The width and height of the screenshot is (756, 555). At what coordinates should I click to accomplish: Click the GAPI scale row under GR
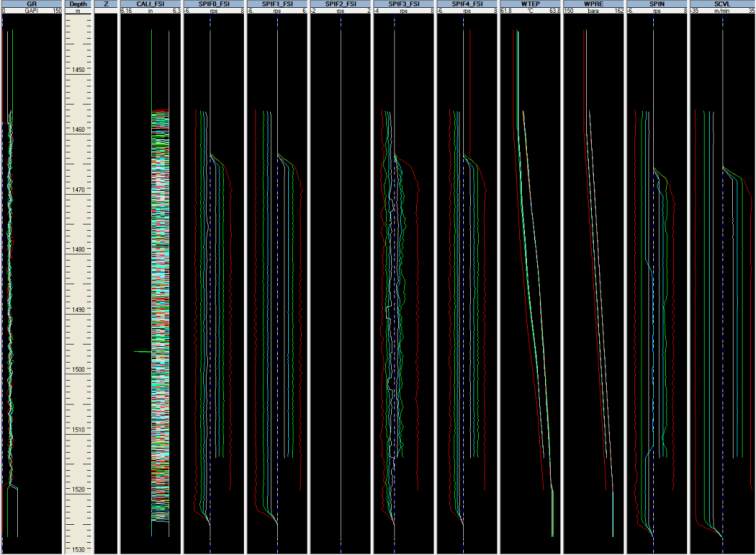pyautogui.click(x=31, y=12)
